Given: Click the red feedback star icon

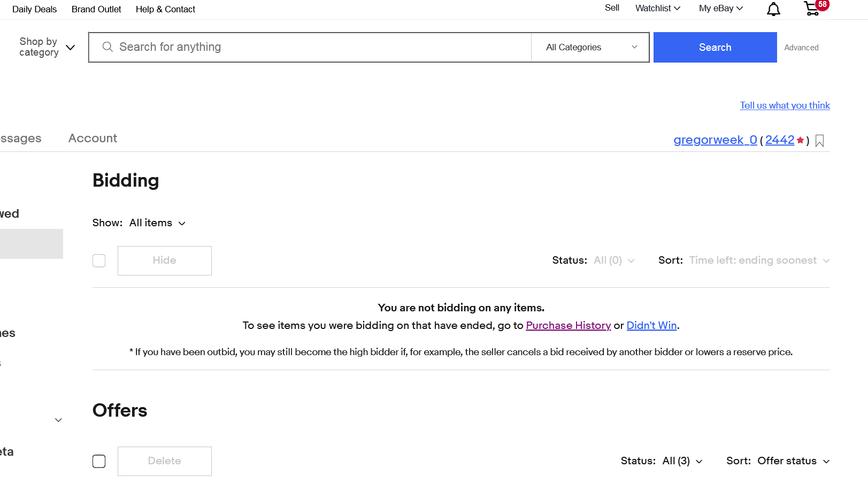Looking at the screenshot, I should click(x=800, y=140).
